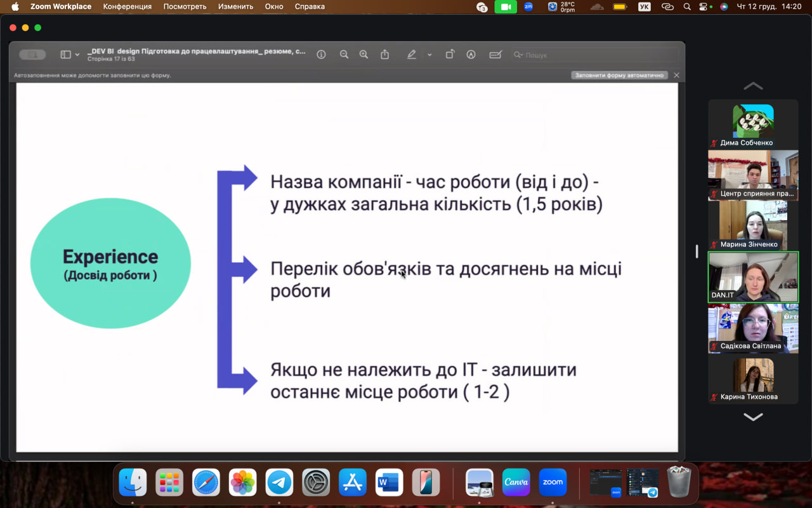812x508 pixels.
Task: Show the markup toolbar icon
Action: click(471, 55)
